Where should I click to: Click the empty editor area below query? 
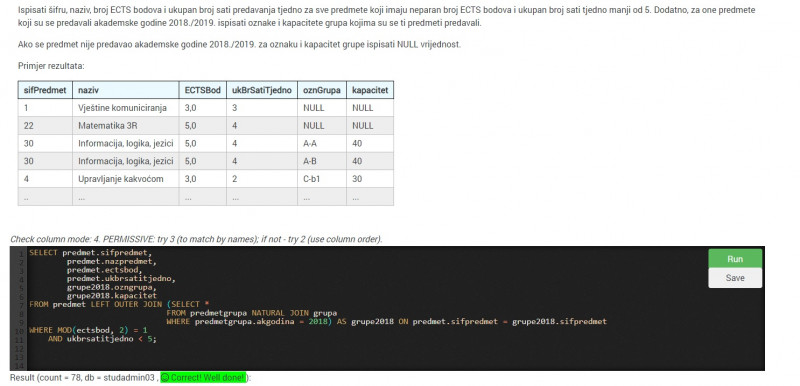coord(357,357)
